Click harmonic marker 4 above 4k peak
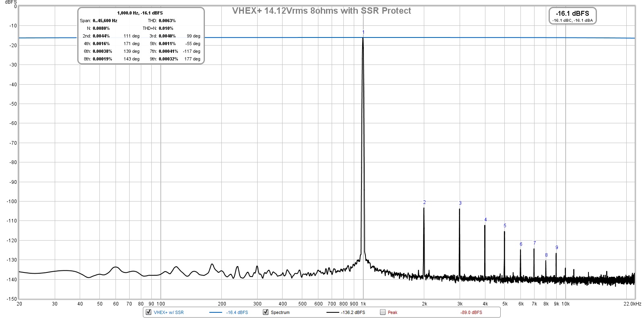The width and height of the screenshot is (644, 318). 485,220
